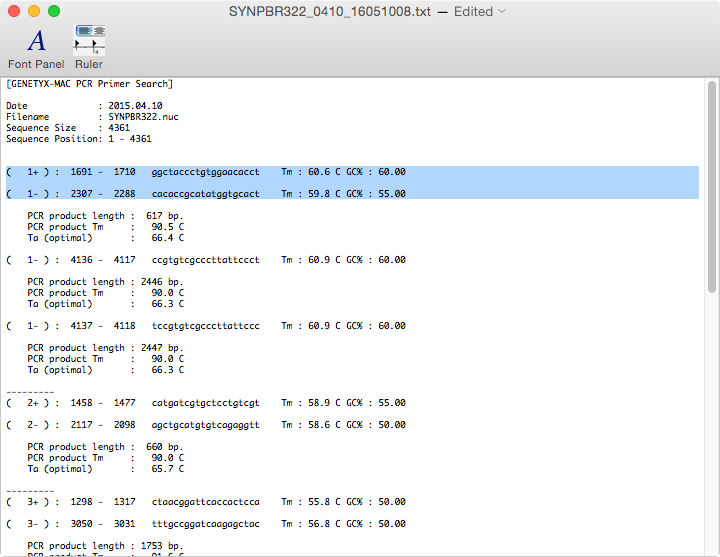
Task: Close the SYNPBR322 document window
Action: point(14,11)
